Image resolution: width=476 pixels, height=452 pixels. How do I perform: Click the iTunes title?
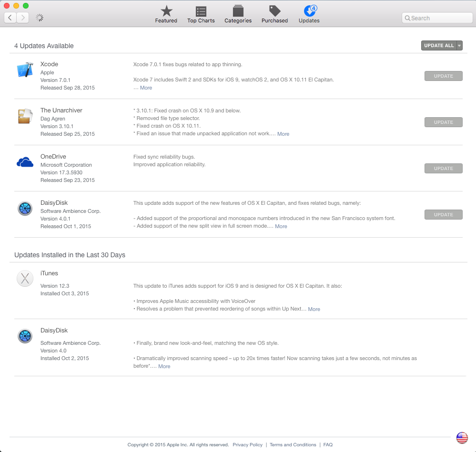pos(49,273)
